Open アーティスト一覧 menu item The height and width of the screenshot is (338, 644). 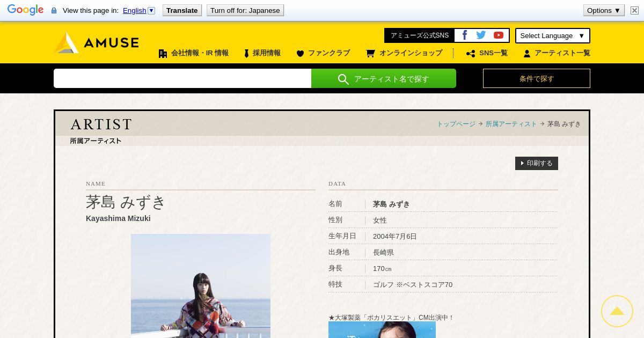(557, 53)
